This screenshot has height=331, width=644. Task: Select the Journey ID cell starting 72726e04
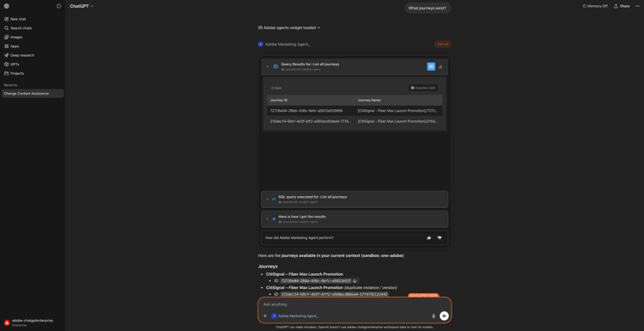(x=306, y=111)
